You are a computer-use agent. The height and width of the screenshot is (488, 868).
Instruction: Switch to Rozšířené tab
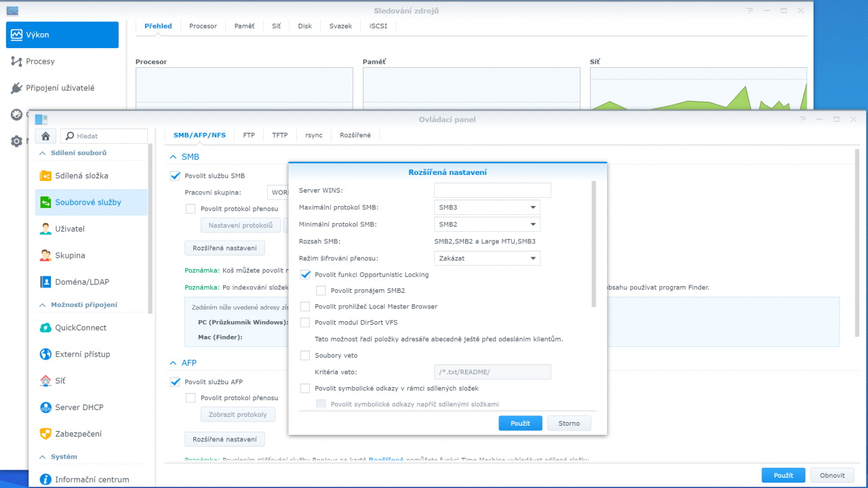pos(355,135)
